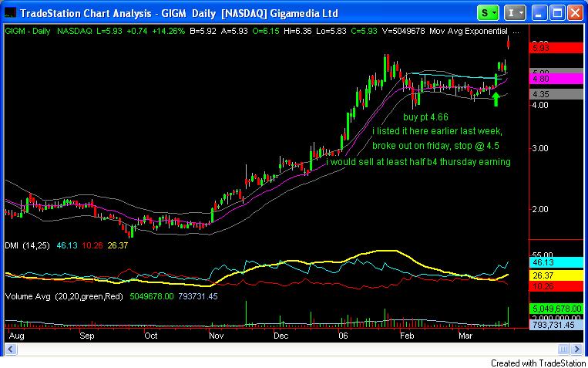Click the magenta 4.80 price axis marker
The height and width of the screenshot is (368, 588).
coord(556,79)
